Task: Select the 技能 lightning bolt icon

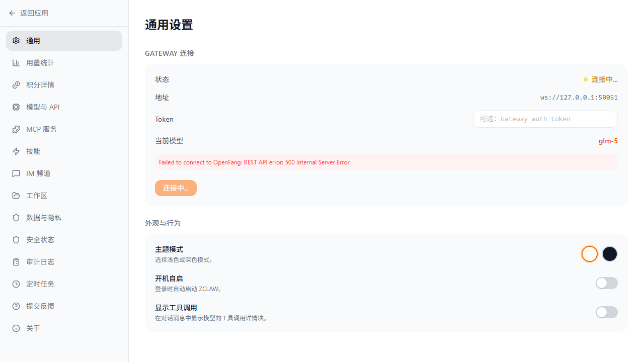Action: pyautogui.click(x=16, y=151)
